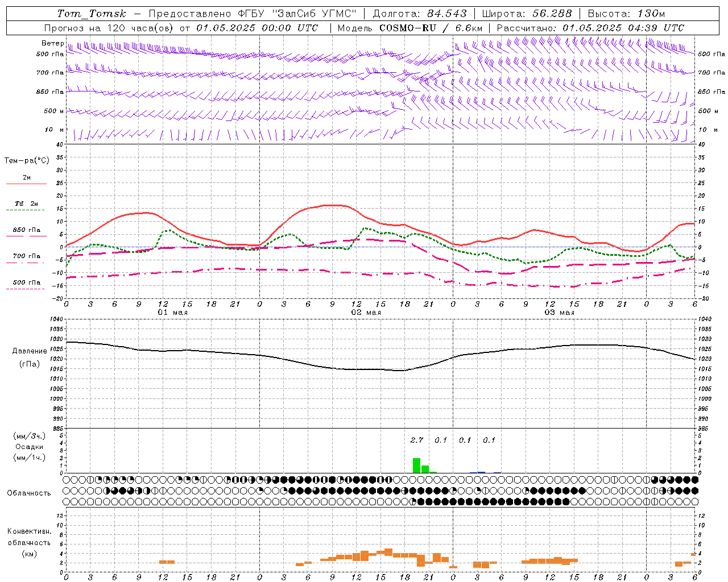The width and height of the screenshot is (728, 582).
Task: Click the Tom_Tomsk station title
Action: (92, 14)
